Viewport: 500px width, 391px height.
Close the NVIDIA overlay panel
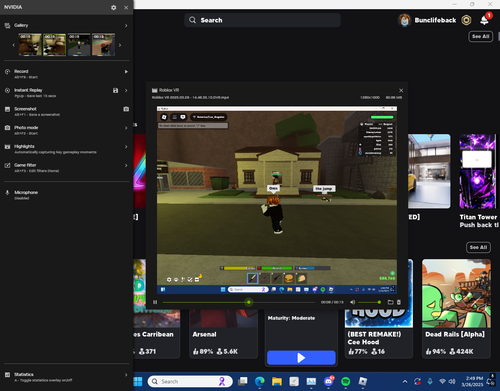tap(126, 7)
